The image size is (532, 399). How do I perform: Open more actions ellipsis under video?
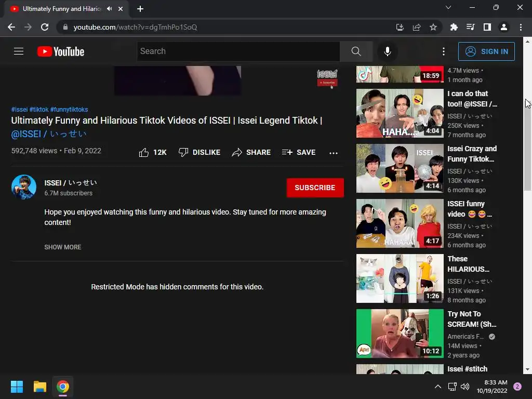(x=334, y=153)
